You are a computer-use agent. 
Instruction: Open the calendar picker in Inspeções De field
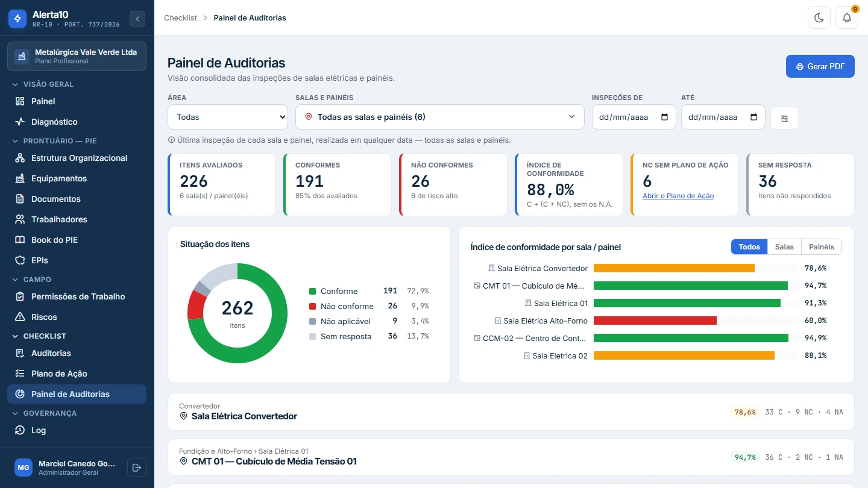(665, 117)
